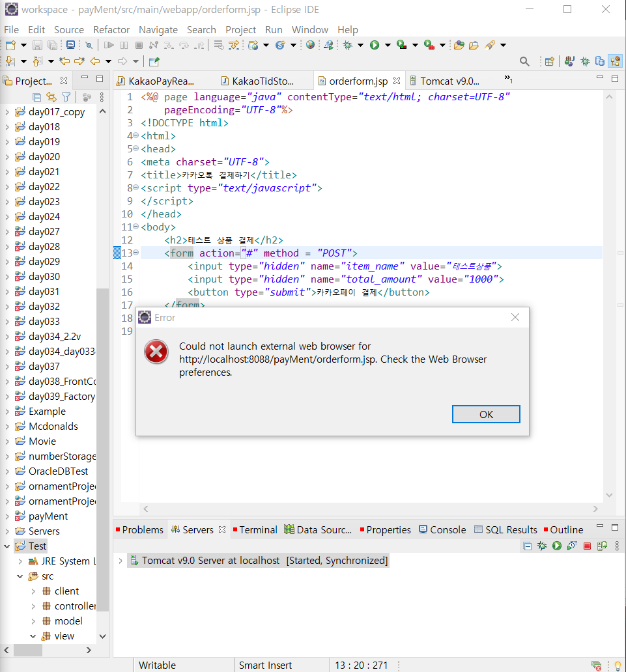Click the Debug bug icon in main toolbar
The height and width of the screenshot is (672, 626).
click(347, 45)
